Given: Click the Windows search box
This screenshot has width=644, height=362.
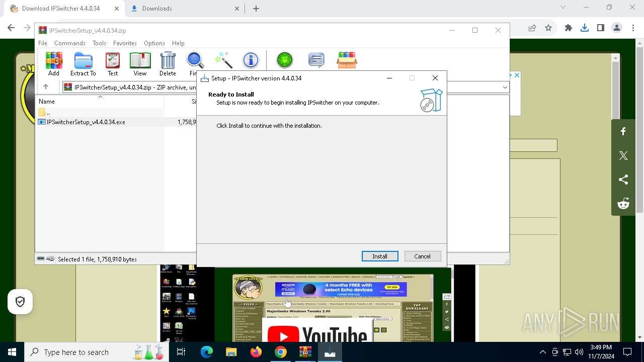Looking at the screenshot, I should [96, 352].
